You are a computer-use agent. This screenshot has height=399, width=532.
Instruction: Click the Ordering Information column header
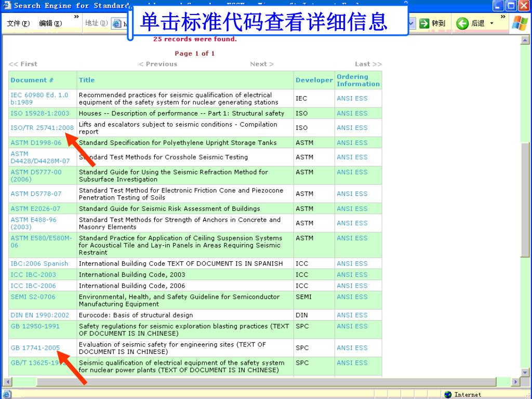point(358,81)
